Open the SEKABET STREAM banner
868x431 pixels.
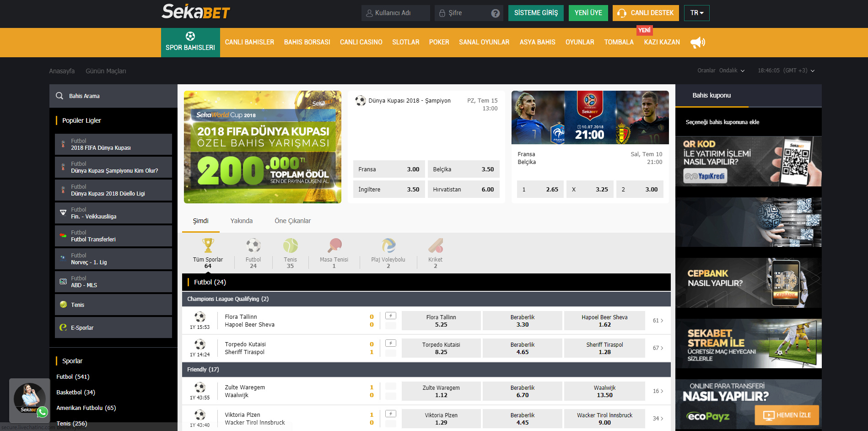coord(749,344)
